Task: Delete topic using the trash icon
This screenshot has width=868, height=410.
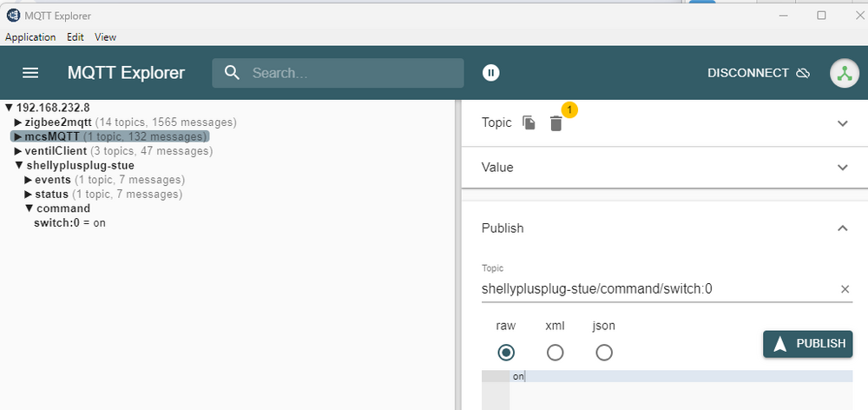Action: coord(556,124)
